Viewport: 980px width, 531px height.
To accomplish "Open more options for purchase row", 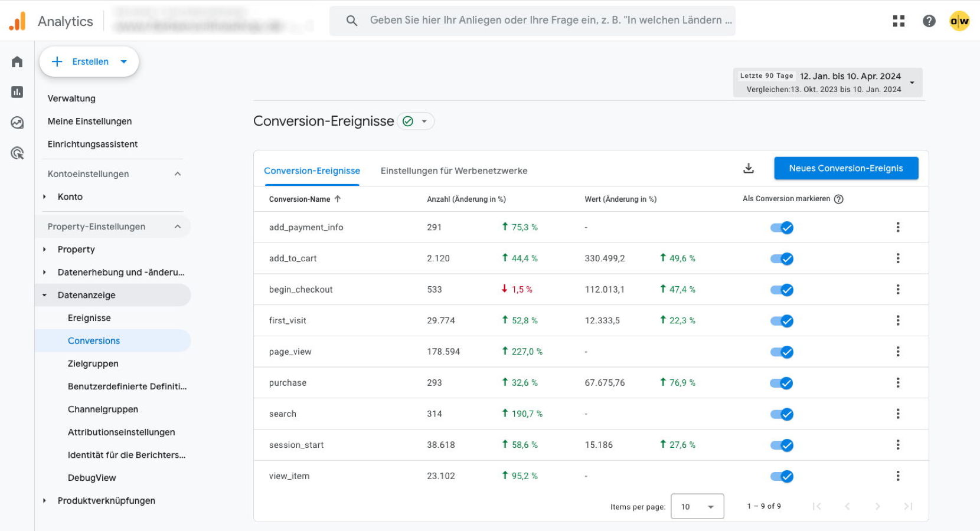I will coord(897,383).
